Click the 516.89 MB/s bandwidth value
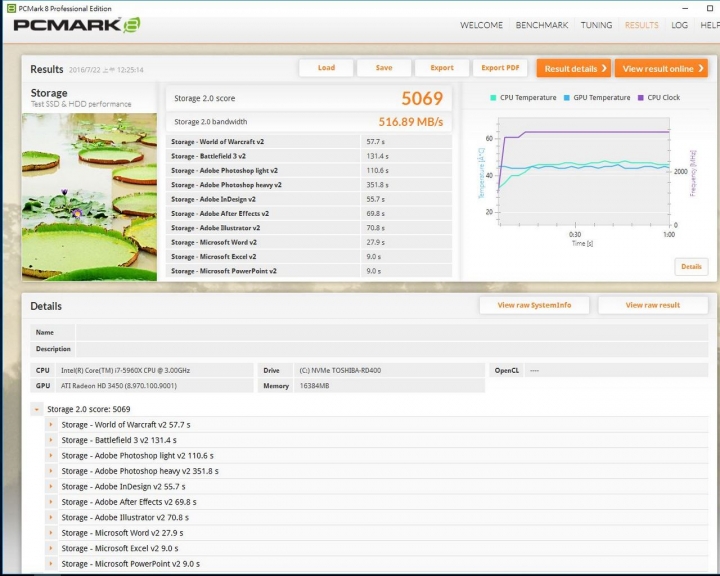 [x=411, y=122]
